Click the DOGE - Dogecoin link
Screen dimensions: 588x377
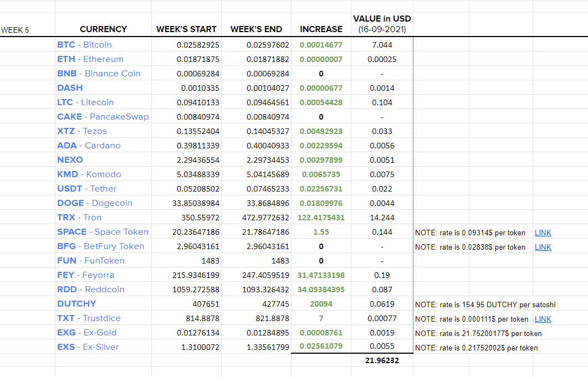pyautogui.click(x=95, y=203)
